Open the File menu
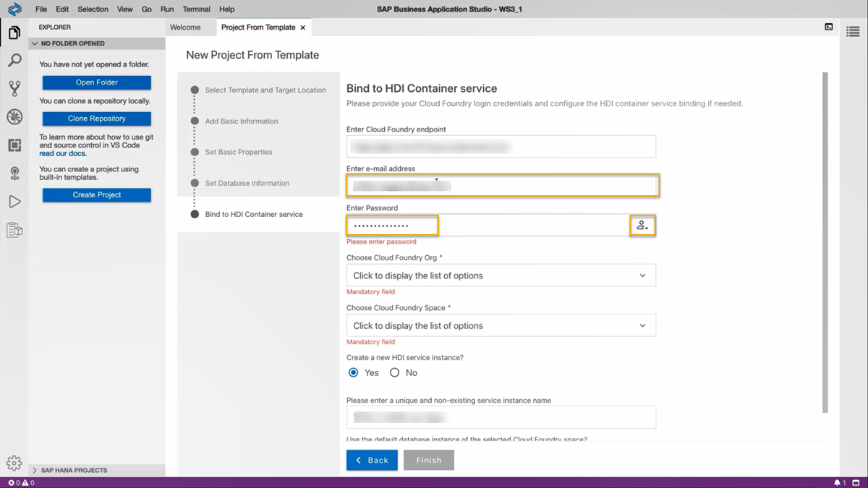The image size is (868, 488). [41, 9]
